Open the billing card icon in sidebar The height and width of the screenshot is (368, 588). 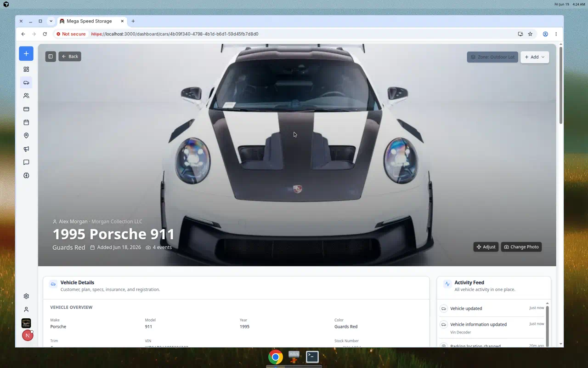coord(26,109)
